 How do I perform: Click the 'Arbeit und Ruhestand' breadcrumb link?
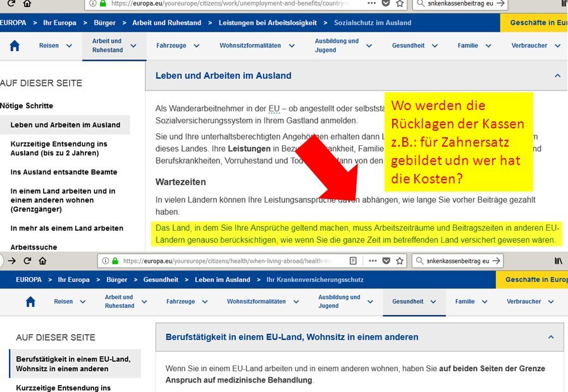(166, 23)
